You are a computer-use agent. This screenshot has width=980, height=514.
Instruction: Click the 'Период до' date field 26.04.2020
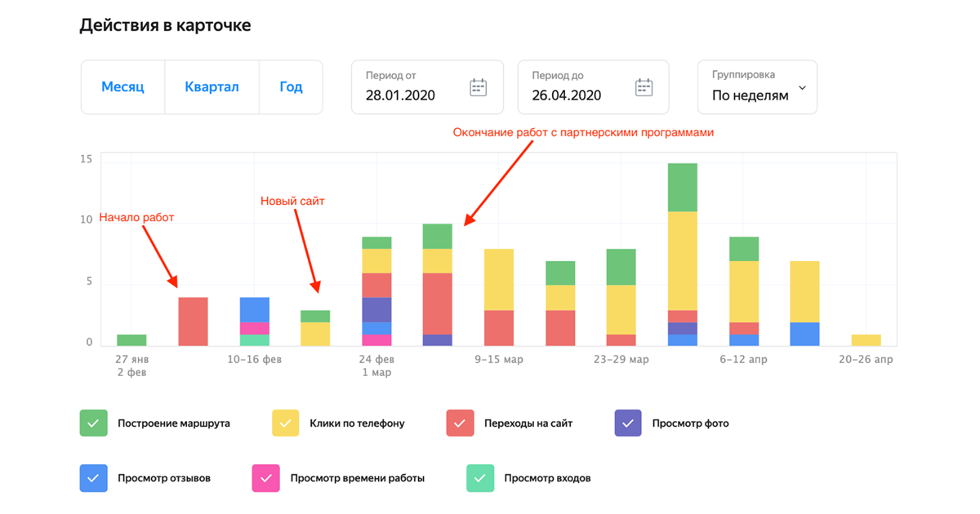tap(567, 95)
